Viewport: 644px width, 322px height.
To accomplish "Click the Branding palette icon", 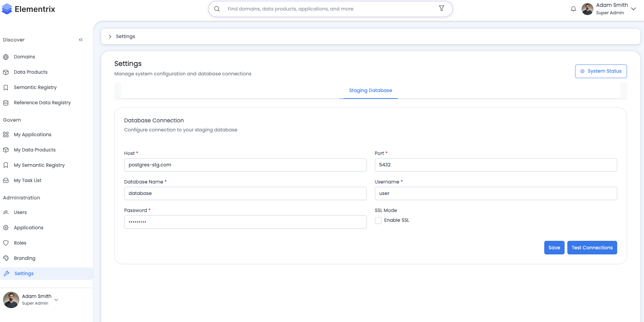I will click(x=6, y=258).
